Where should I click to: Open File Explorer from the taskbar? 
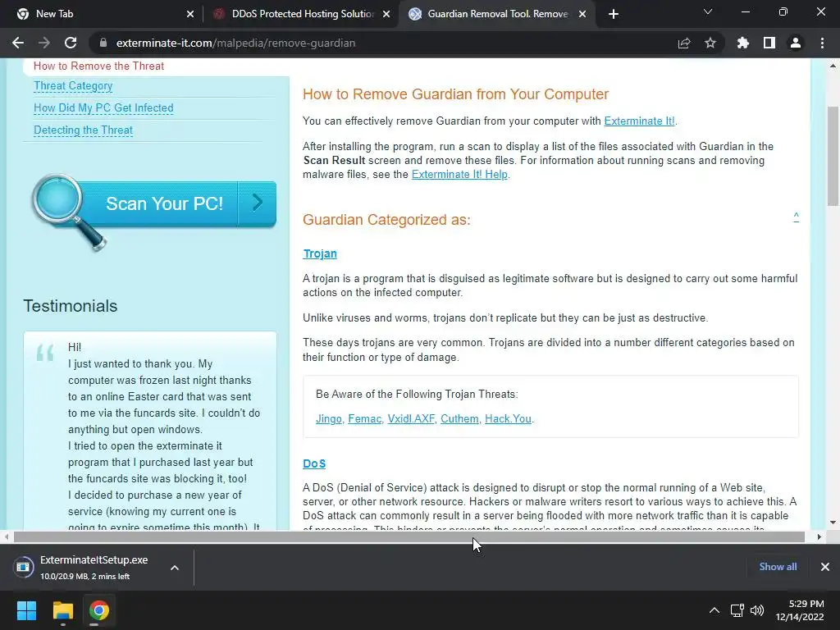[62, 610]
